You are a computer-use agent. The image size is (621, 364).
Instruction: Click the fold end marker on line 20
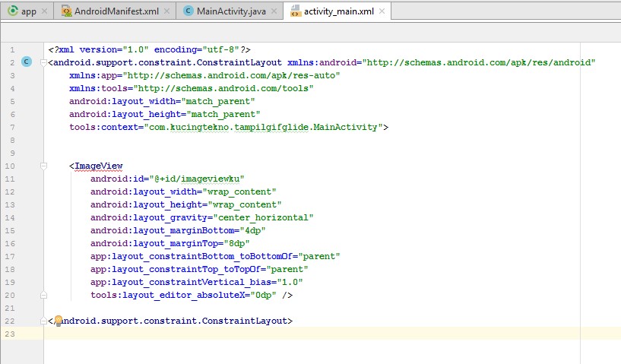coord(43,295)
